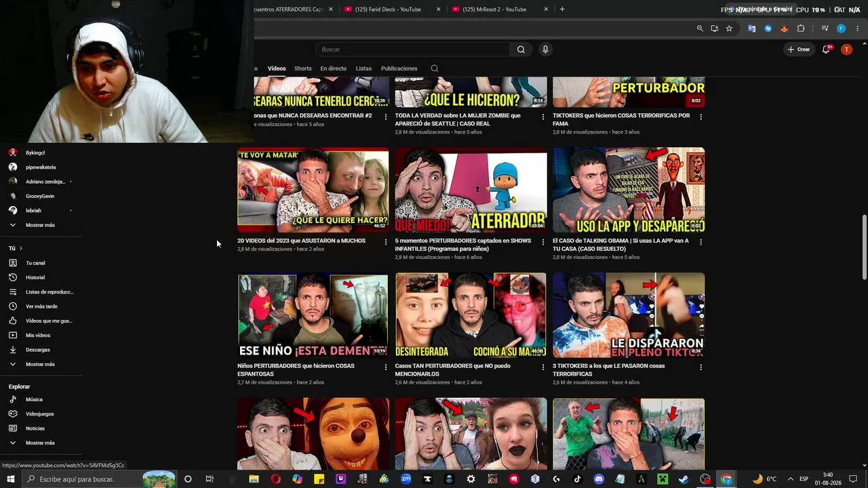Play the '¿QUE LE QUIERE HACER?' thumbnail
Screen dimensions: 868x488
point(313,190)
